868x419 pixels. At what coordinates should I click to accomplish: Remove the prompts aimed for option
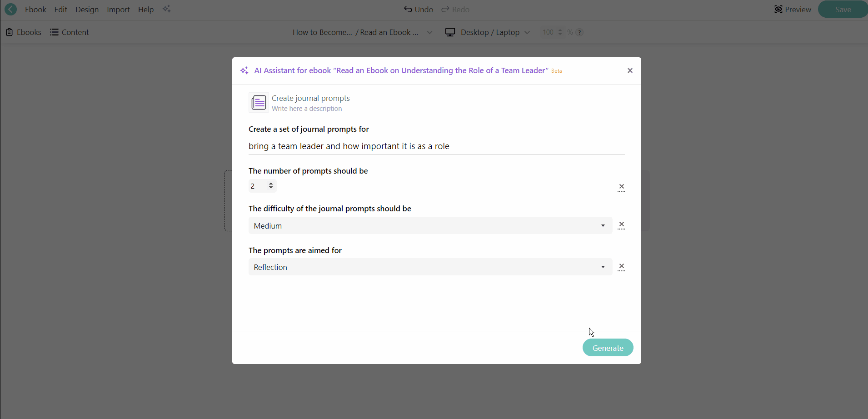point(621,267)
